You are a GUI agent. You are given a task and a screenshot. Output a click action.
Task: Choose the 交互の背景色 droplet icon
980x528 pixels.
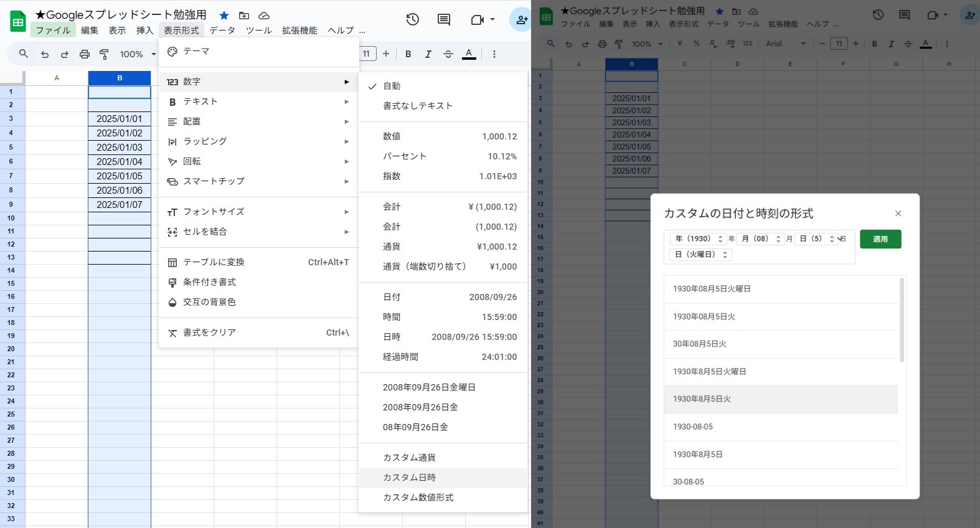172,303
